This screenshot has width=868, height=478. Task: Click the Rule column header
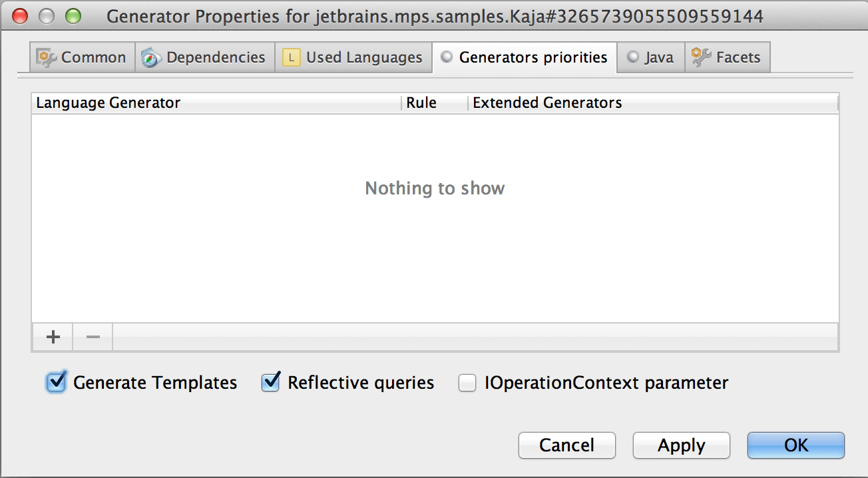(433, 103)
